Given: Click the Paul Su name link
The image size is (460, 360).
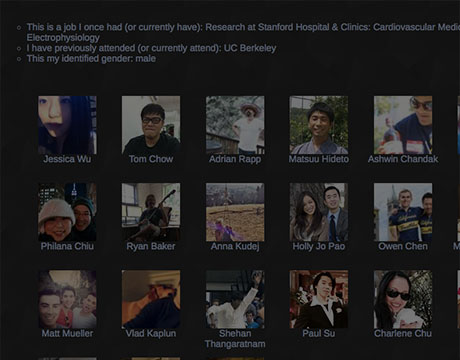Looking at the screenshot, I should [319, 333].
